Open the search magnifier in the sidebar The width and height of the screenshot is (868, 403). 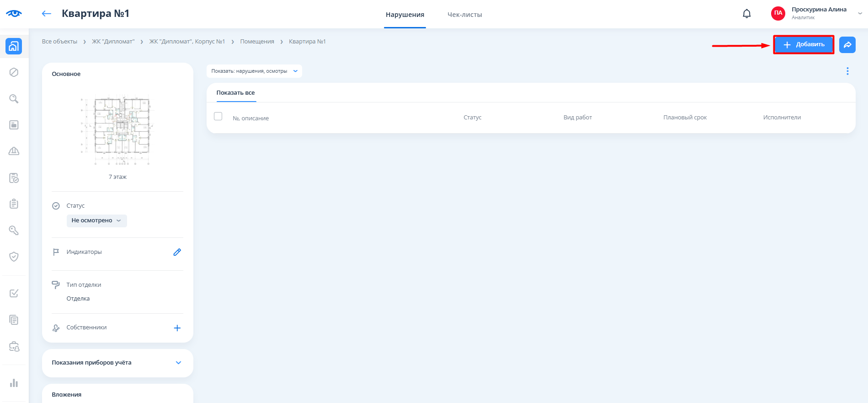click(x=14, y=99)
